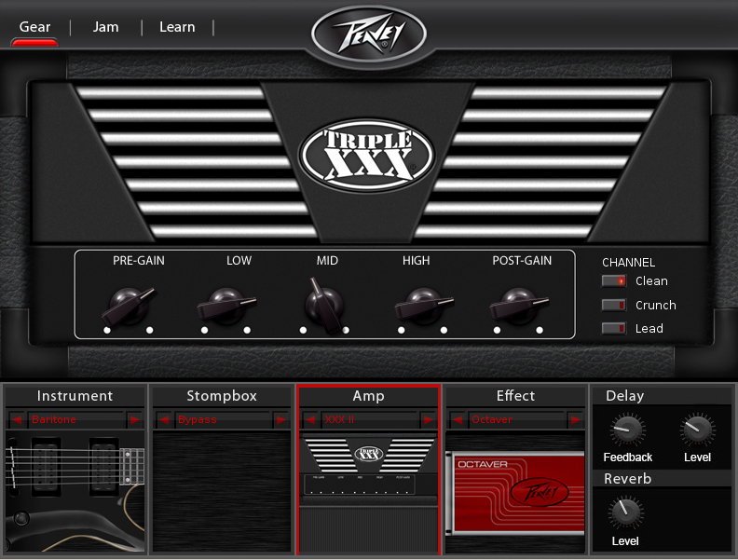Viewport: 738px width, 560px height.
Task: Select previous stompbox with left arrow
Action: pyautogui.click(x=163, y=419)
